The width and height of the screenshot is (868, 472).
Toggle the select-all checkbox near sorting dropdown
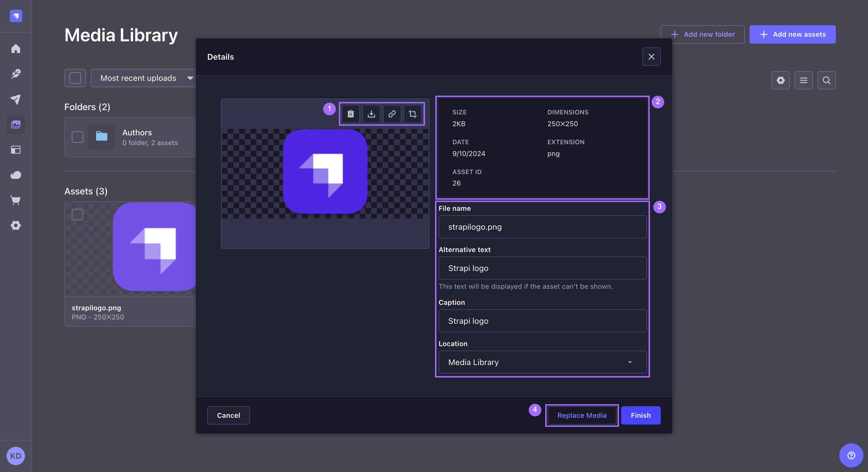pyautogui.click(x=75, y=78)
